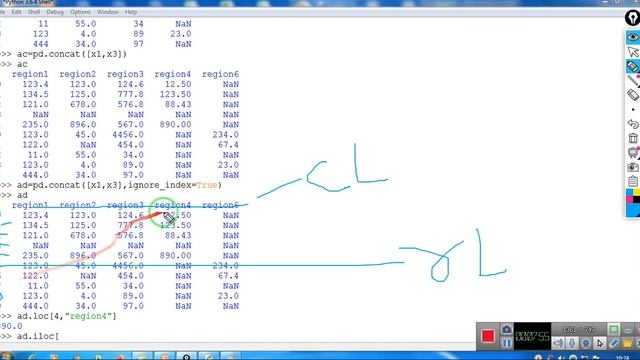The image size is (640, 360).
Task: Select the highlighter marker tool in annotation toolbar
Action: coord(633,67)
